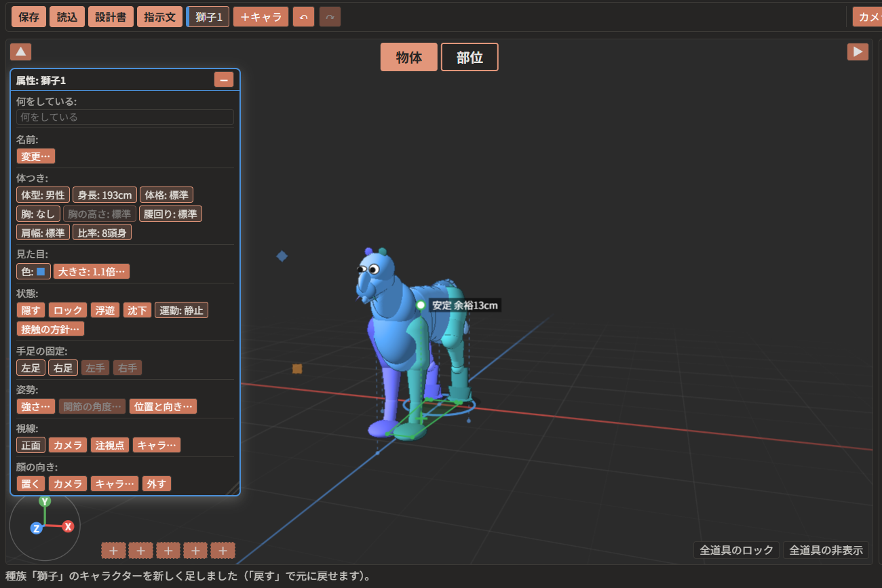This screenshot has width=882, height=588.
Task: Enable the 浮遊 state
Action: (x=104, y=311)
